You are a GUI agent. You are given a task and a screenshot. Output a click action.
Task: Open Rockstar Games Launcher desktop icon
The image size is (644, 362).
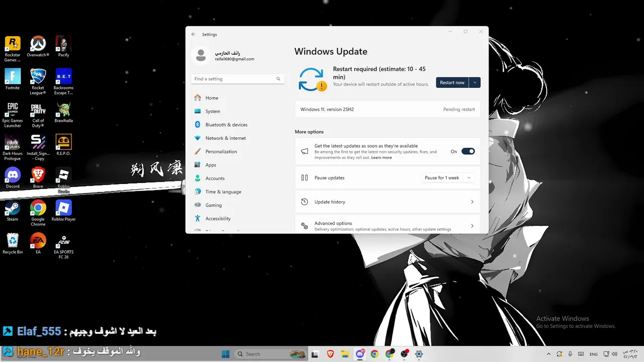coord(13,49)
